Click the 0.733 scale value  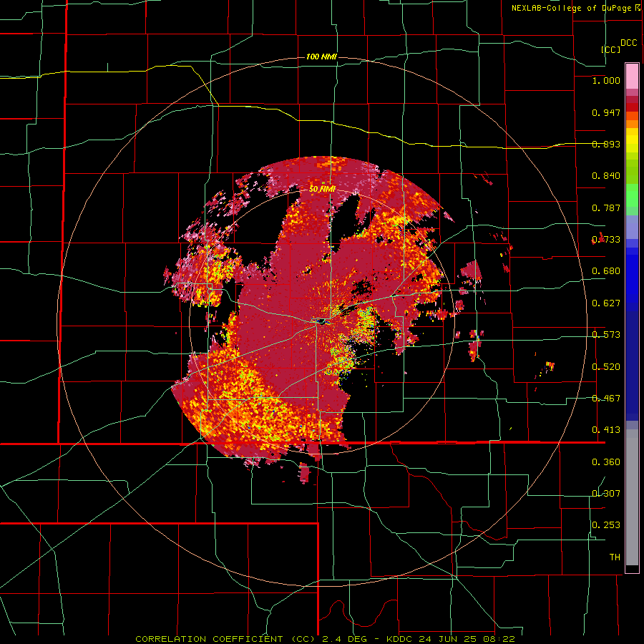click(606, 240)
